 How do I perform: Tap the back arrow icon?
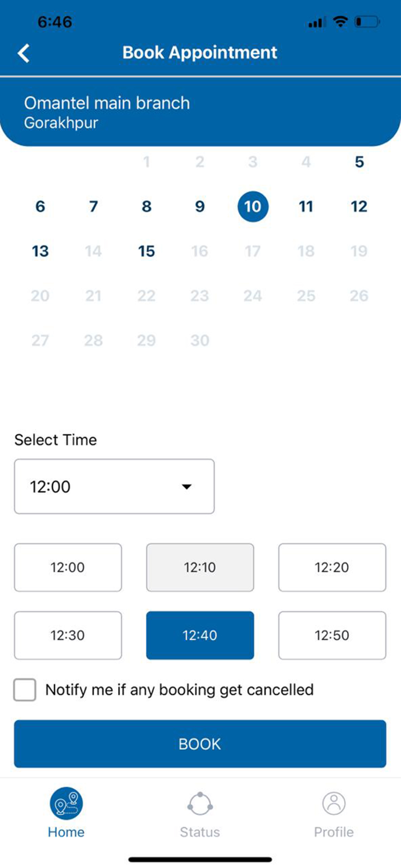[x=23, y=53]
